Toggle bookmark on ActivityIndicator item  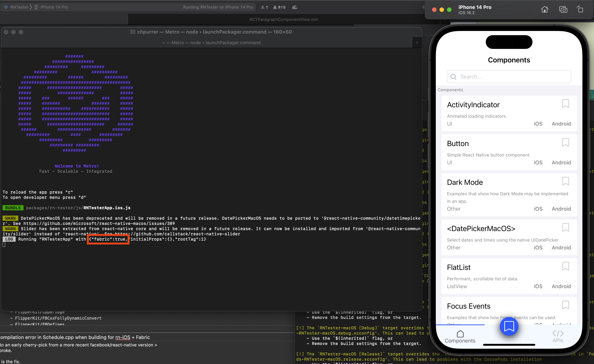pos(565,104)
